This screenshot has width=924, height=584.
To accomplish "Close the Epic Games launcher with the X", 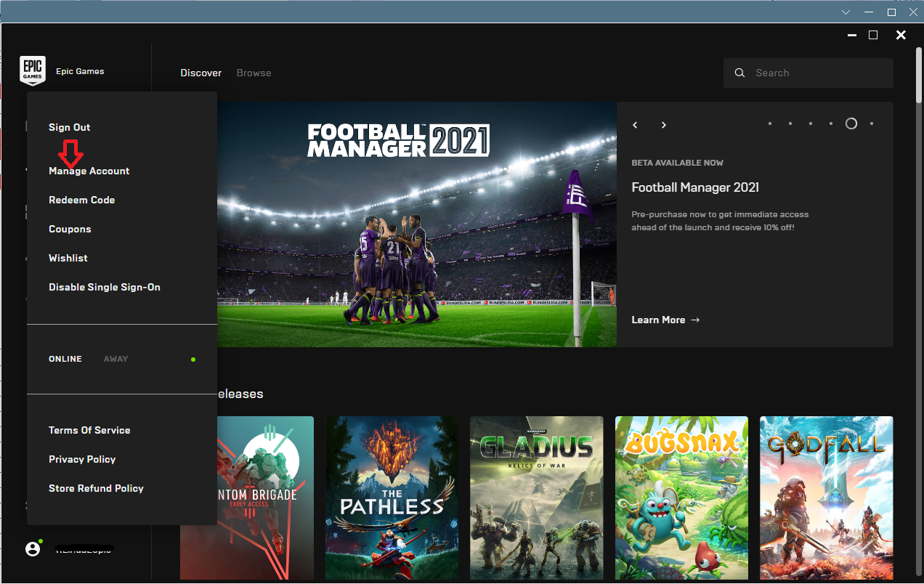I will pyautogui.click(x=901, y=35).
